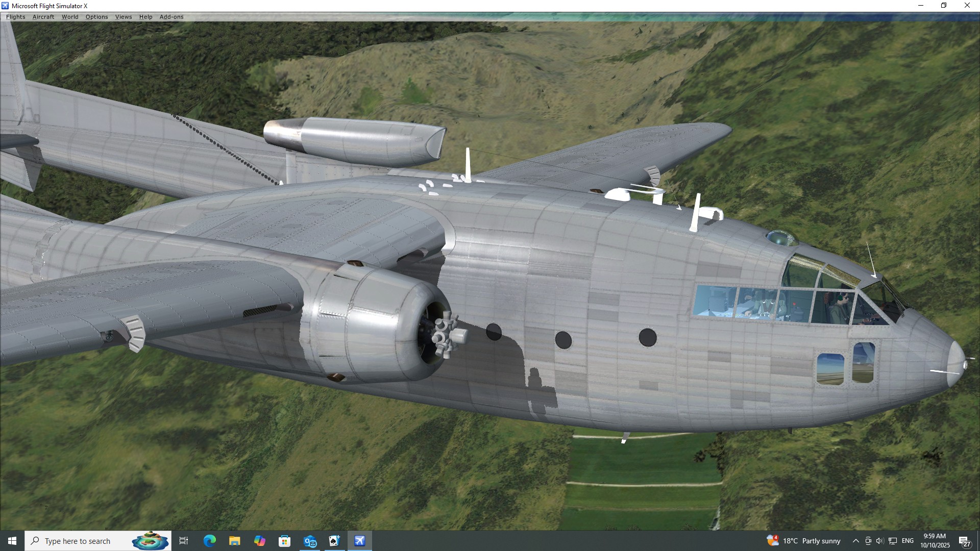
Task: Open the Add-ons menu
Action: click(171, 17)
